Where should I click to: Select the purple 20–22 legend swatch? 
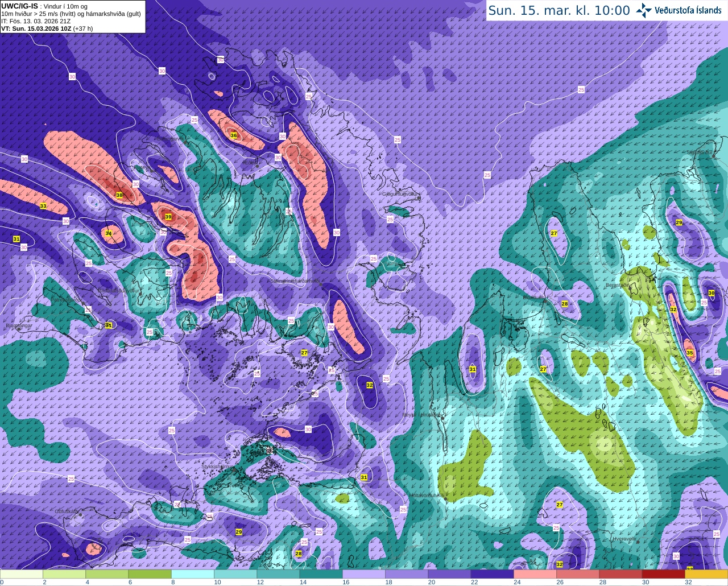pyautogui.click(x=449, y=573)
